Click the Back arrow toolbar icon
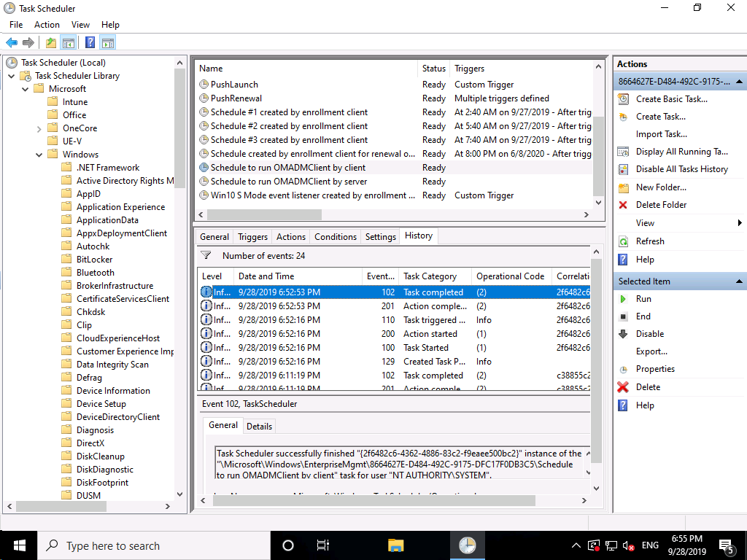The image size is (747, 560). pos(12,42)
